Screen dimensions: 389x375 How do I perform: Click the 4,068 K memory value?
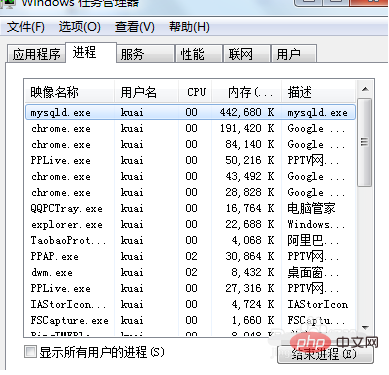click(x=253, y=240)
